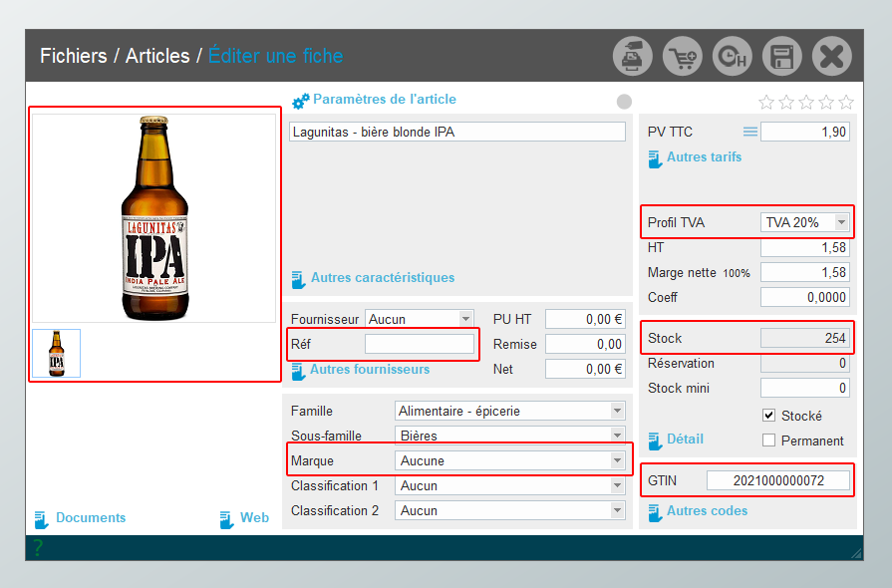Viewport: 892px width, 588px height.
Task: Click the second rating star
Action: point(786,102)
